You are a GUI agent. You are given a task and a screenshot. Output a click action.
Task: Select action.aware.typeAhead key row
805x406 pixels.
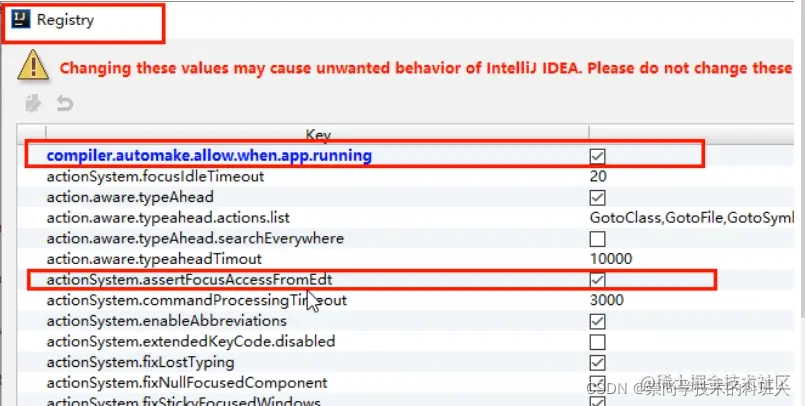(x=130, y=197)
